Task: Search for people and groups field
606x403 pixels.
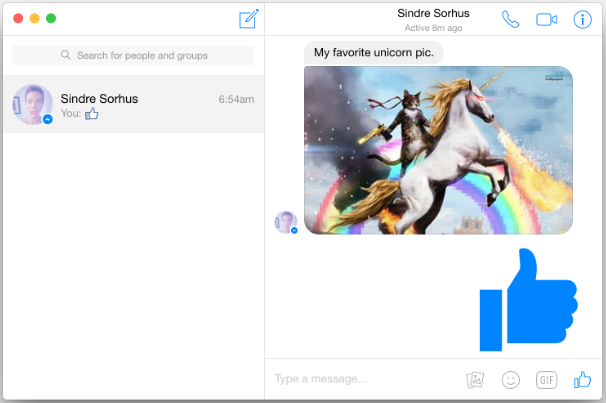Action: coord(133,55)
